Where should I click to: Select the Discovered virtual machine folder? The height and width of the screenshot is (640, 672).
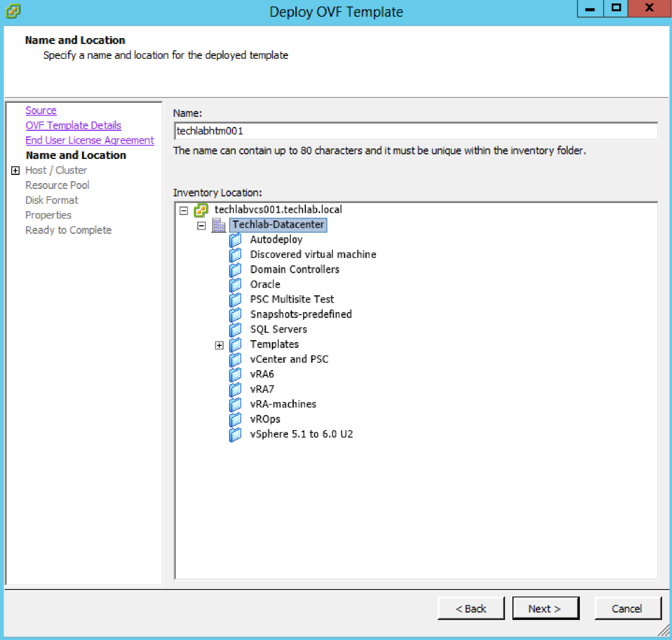click(313, 255)
